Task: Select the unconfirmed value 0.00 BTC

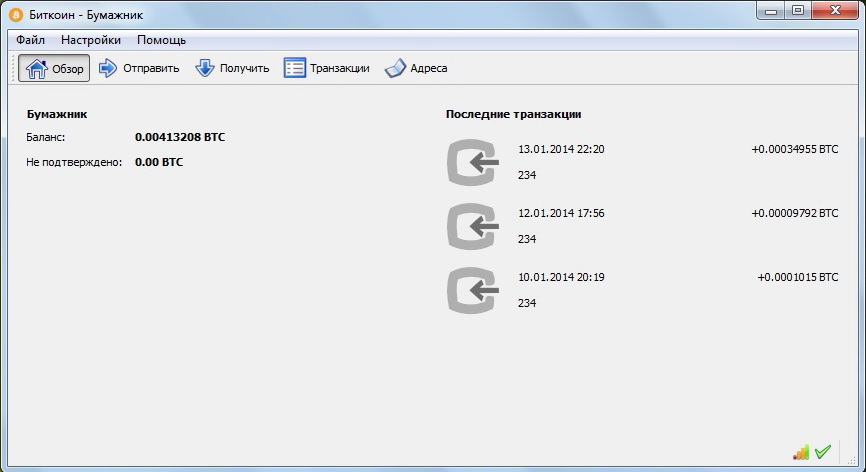Action: click(159, 162)
